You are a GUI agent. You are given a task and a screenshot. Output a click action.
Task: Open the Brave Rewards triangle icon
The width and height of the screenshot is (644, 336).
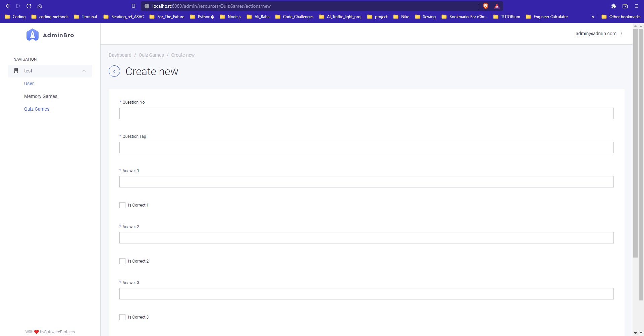tap(497, 6)
